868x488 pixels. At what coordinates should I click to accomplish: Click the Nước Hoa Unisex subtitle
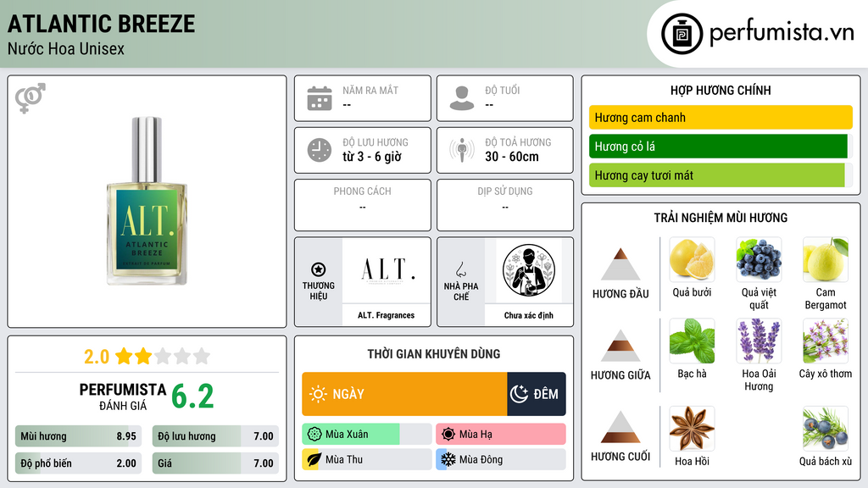(66, 49)
